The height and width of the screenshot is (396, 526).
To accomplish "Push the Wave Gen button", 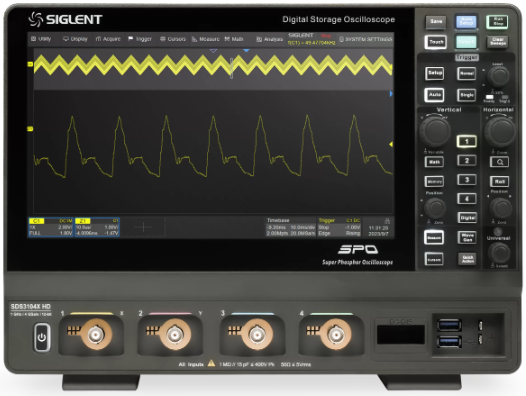I will tap(467, 237).
